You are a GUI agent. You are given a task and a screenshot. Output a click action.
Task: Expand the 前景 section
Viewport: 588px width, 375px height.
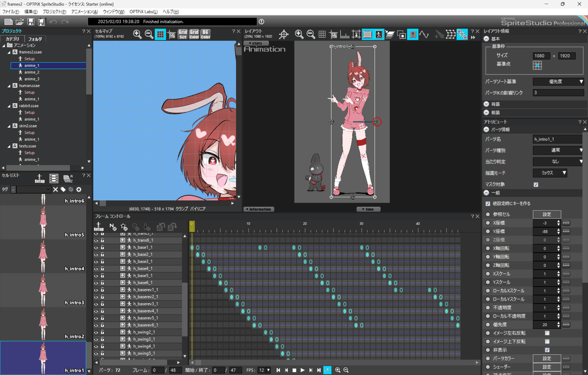(x=486, y=113)
